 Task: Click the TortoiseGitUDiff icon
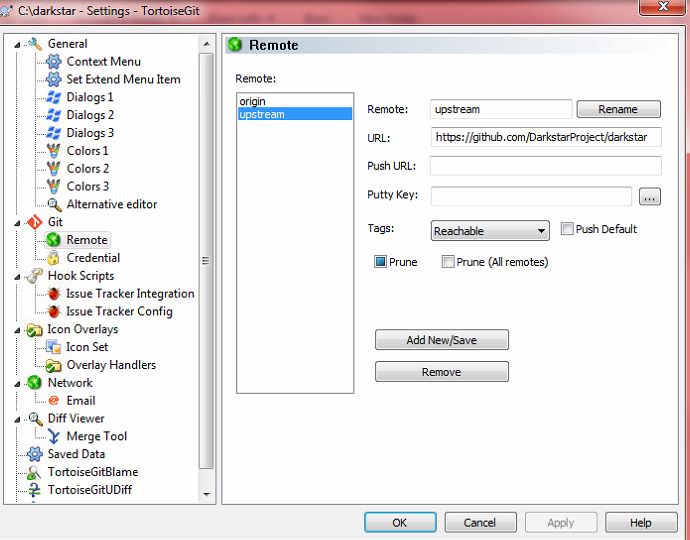tap(34, 490)
